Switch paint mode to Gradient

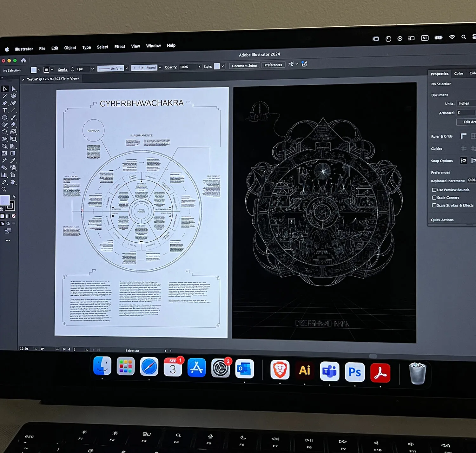pyautogui.click(x=8, y=216)
